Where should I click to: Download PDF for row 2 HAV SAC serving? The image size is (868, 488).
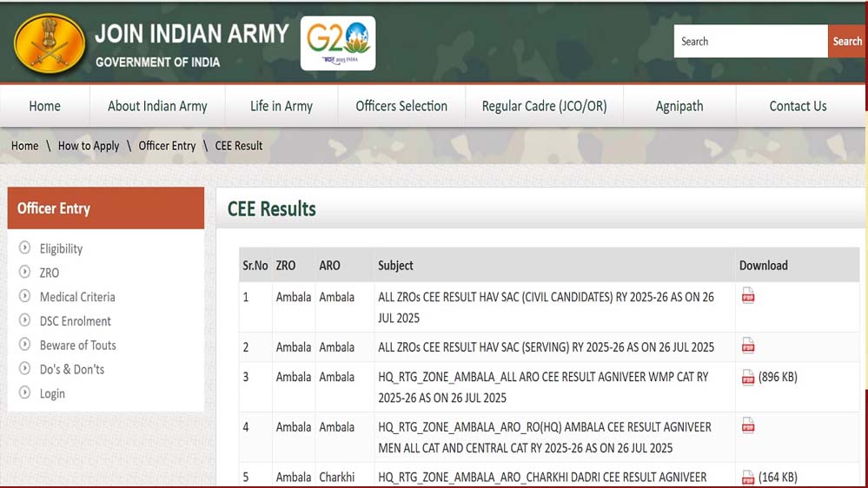coord(747,346)
